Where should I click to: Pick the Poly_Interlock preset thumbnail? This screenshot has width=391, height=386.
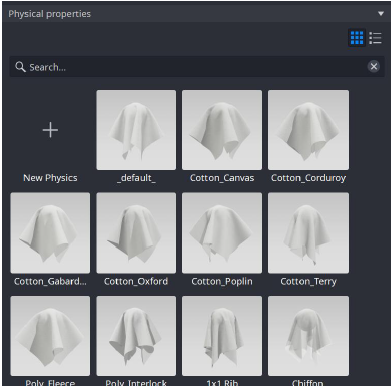tap(136, 336)
